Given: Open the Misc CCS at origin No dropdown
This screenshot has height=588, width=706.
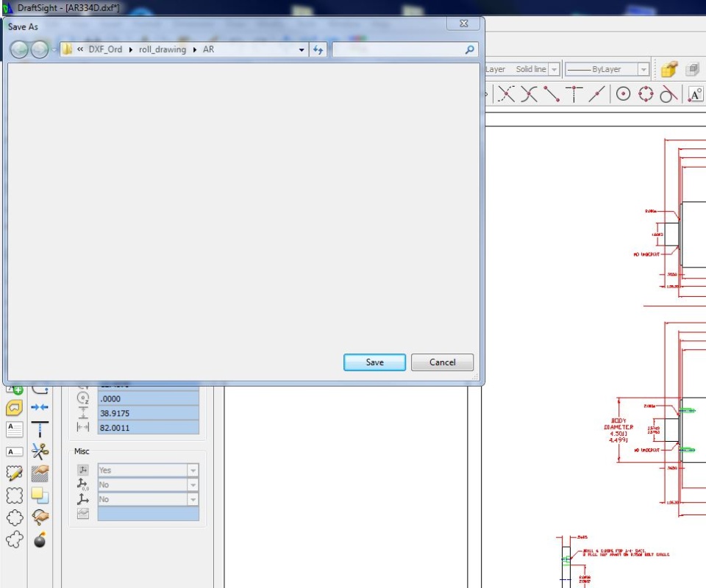Looking at the screenshot, I should click(193, 484).
